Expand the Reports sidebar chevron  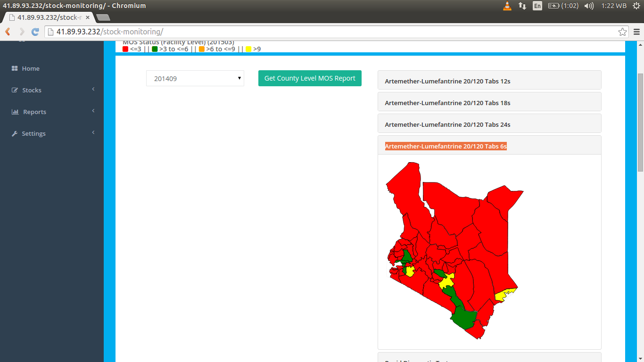[x=93, y=111]
